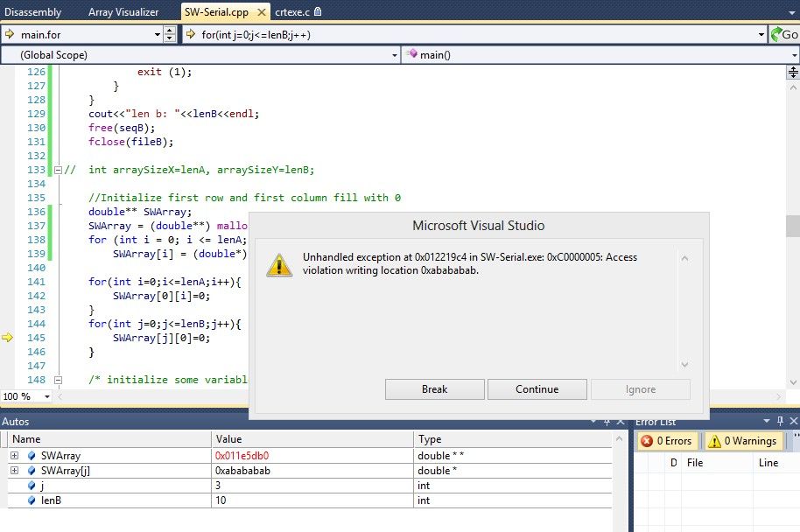
Task: Open the main.for navigation dropdown
Action: (x=158, y=35)
